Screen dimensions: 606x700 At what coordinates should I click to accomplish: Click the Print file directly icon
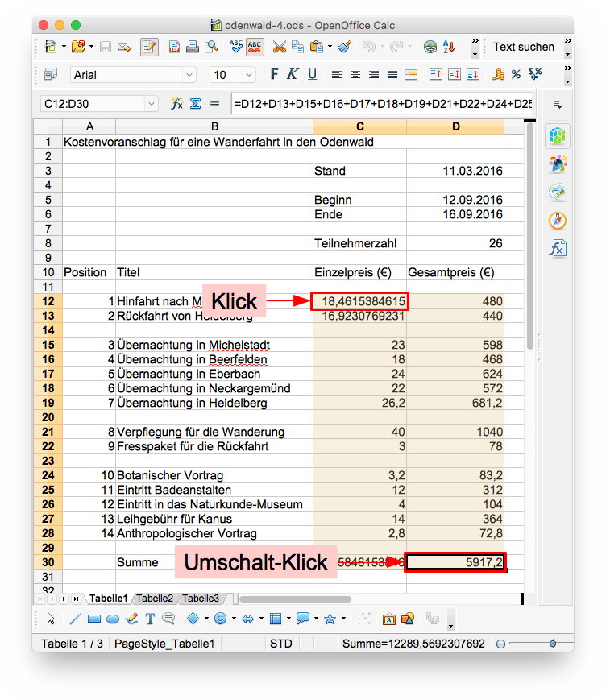pos(193,47)
